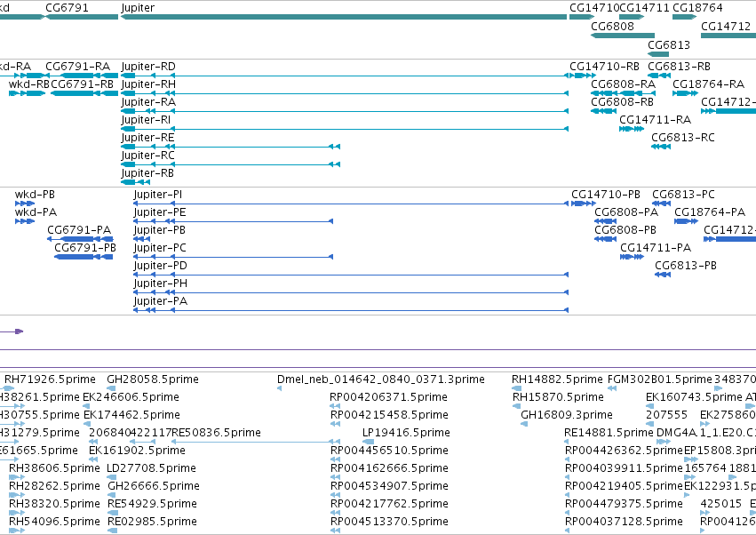Click the CG18764-RA transcript label
This screenshot has width=756, height=535.
(x=708, y=84)
